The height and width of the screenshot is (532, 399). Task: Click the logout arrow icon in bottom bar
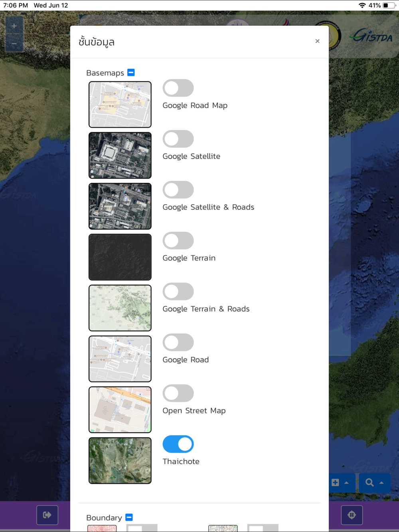coord(47,515)
